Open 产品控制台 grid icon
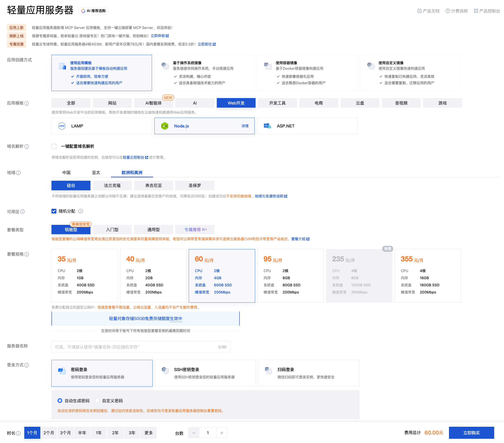Image resolution: width=504 pixels, height=443 pixels. pyautogui.click(x=476, y=11)
